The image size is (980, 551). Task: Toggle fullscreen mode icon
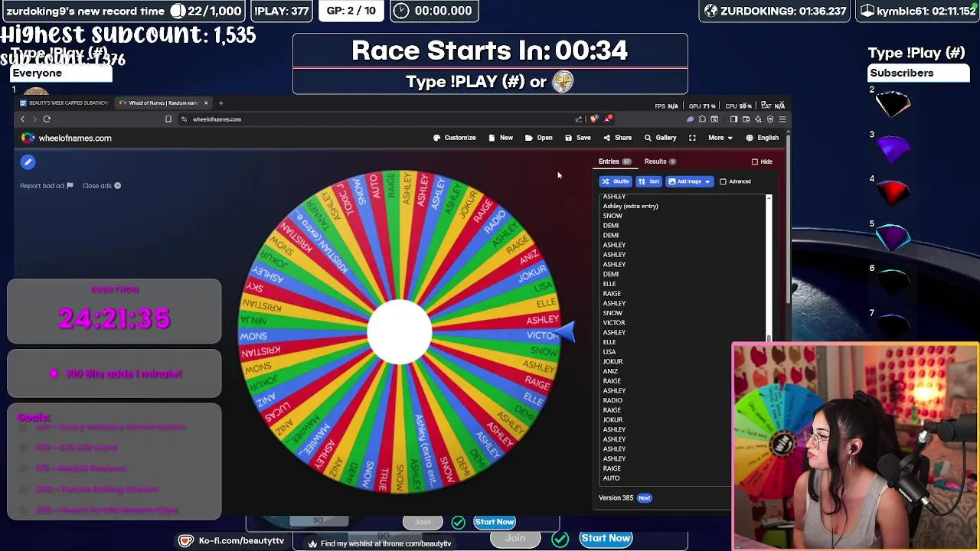pyautogui.click(x=692, y=138)
